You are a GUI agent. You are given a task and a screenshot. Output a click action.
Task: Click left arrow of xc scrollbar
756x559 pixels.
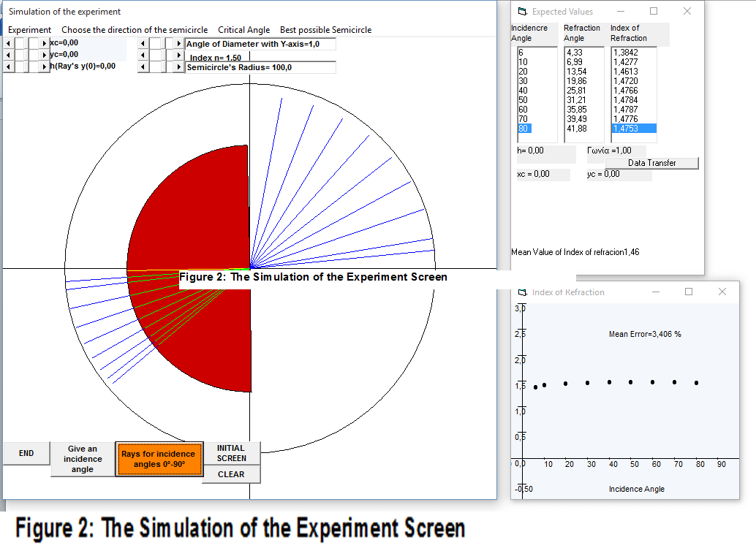[8, 43]
